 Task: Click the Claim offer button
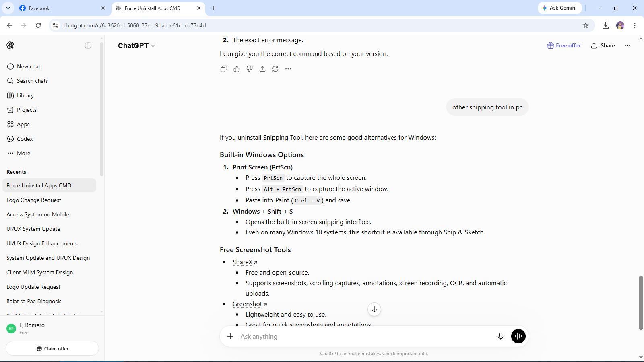52,348
